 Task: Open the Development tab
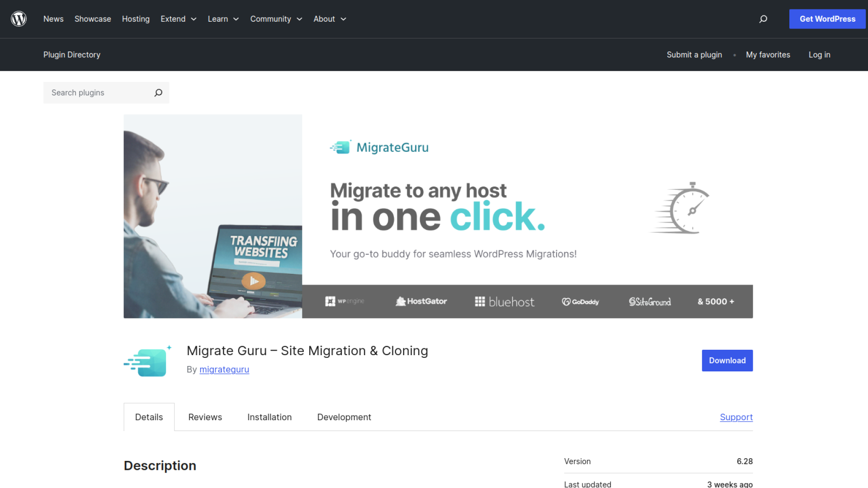click(x=344, y=417)
